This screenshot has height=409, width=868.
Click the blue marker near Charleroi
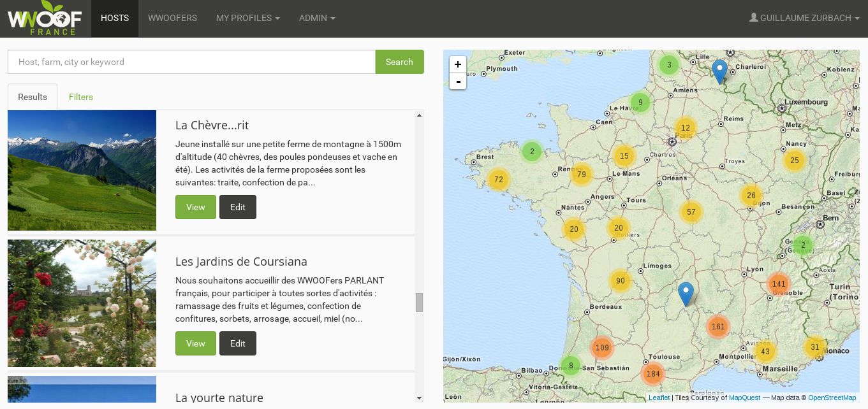pos(719,72)
